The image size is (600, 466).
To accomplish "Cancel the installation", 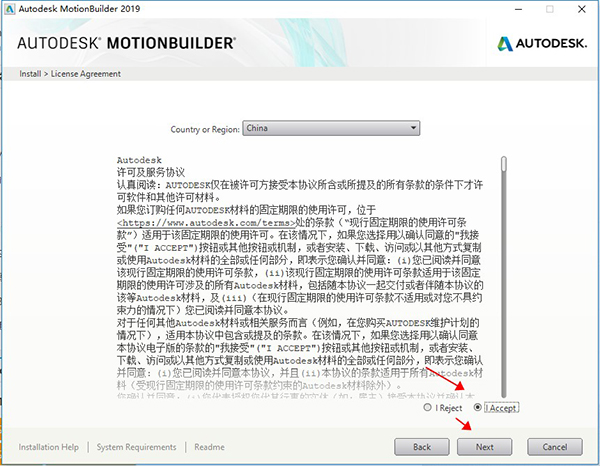I will [555, 447].
